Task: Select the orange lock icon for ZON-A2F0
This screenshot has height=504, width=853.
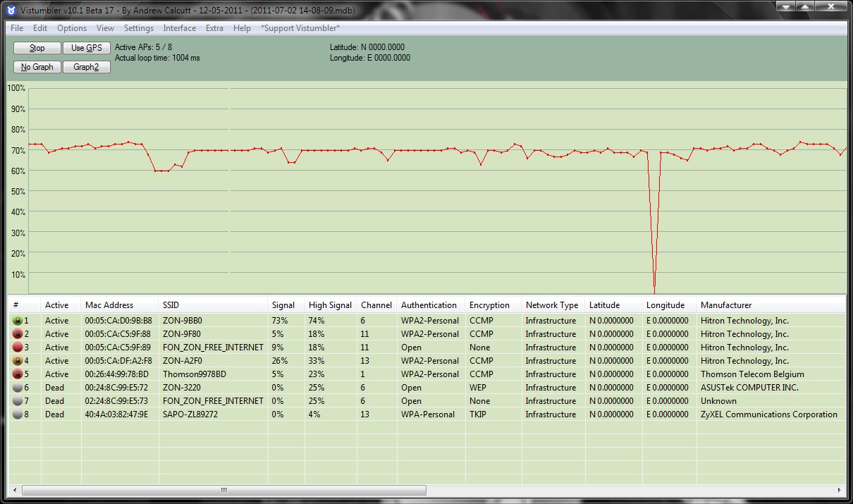Action: point(18,361)
